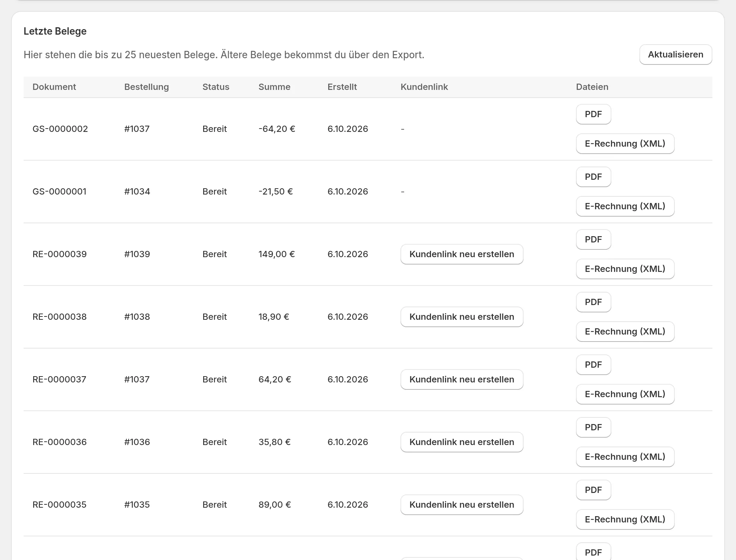Recreate Kundenlink for RE-0000038
The width and height of the screenshot is (736, 560).
[462, 317]
